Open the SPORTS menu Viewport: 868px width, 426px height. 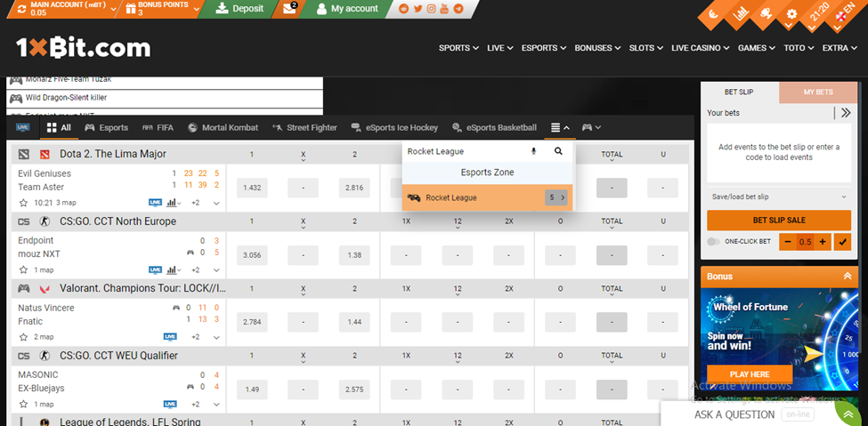click(x=458, y=48)
